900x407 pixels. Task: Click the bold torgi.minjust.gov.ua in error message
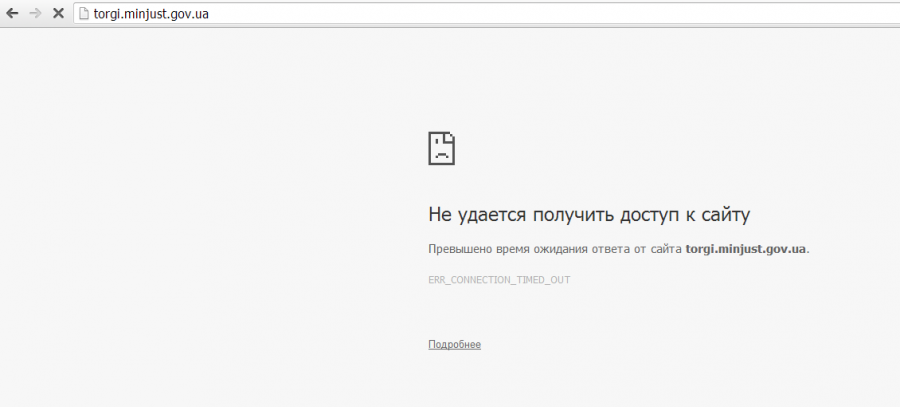coord(745,249)
